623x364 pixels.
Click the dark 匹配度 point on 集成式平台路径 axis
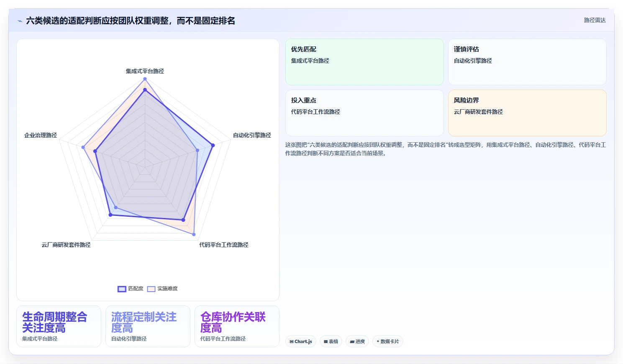(x=145, y=90)
